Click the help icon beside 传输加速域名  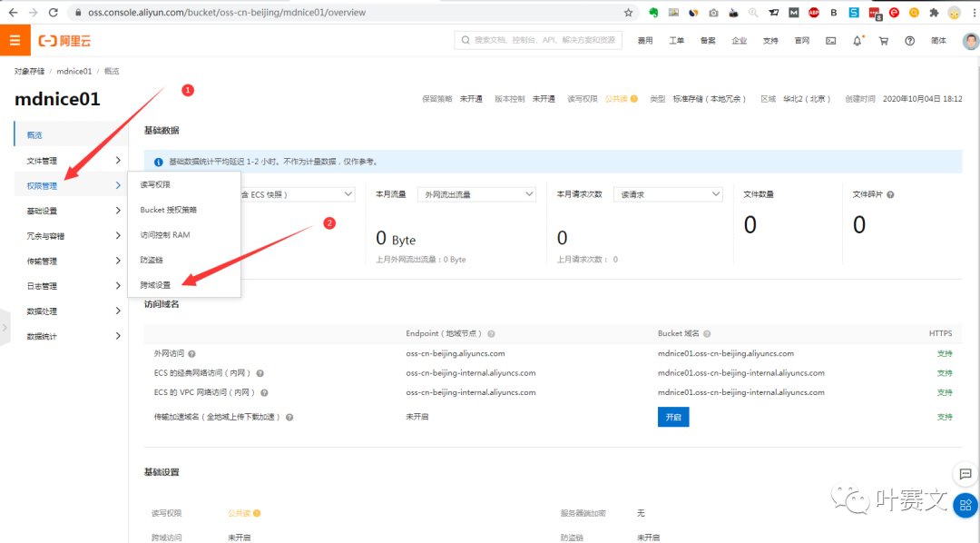[289, 418]
